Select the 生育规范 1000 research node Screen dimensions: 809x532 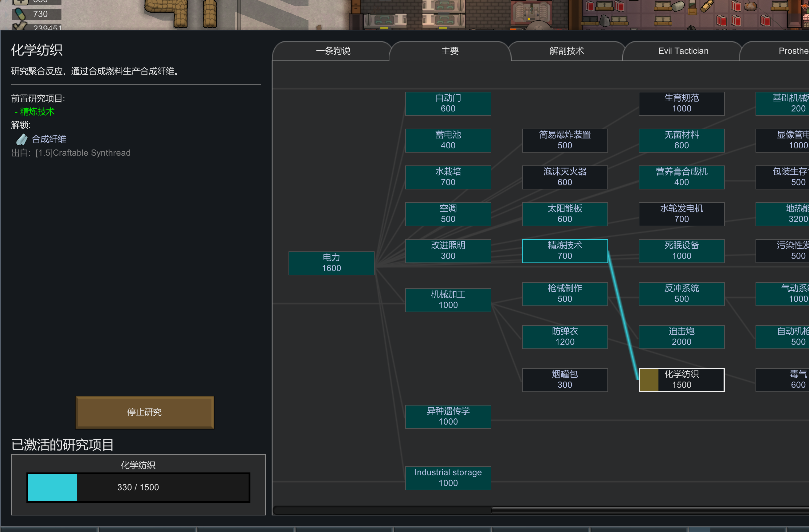pyautogui.click(x=681, y=104)
